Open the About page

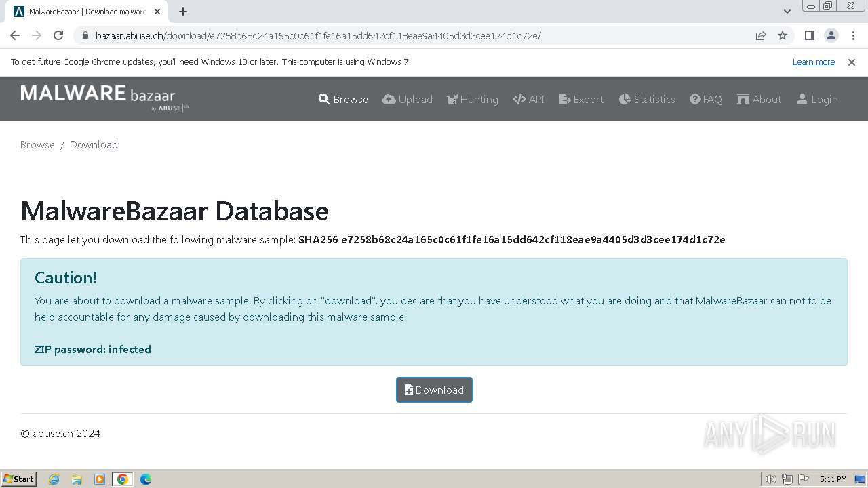tap(759, 99)
